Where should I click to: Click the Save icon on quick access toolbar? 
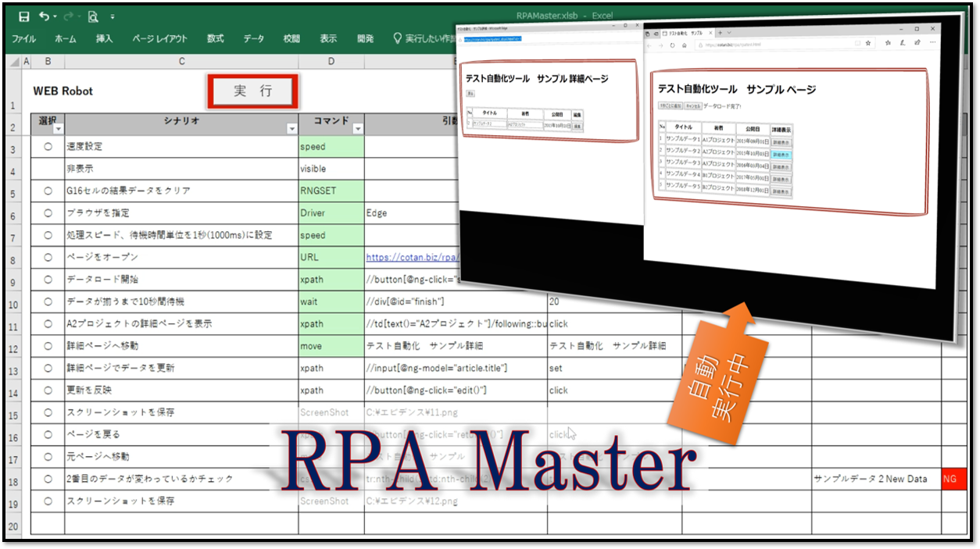pos(24,16)
